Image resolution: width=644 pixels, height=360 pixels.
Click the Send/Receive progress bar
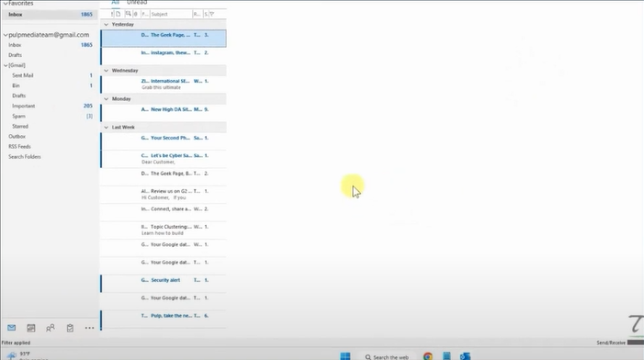tap(636, 343)
